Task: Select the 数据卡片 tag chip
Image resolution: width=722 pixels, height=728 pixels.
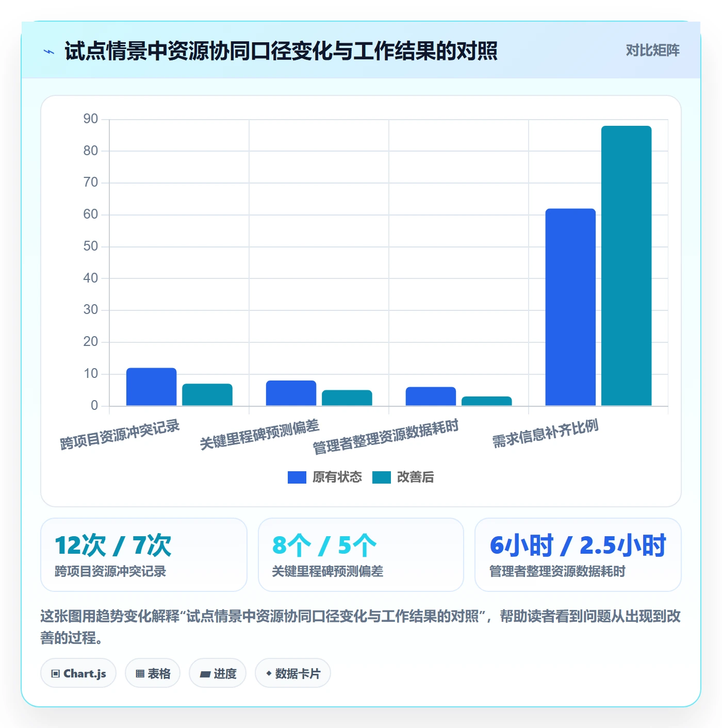Action: coord(293,673)
